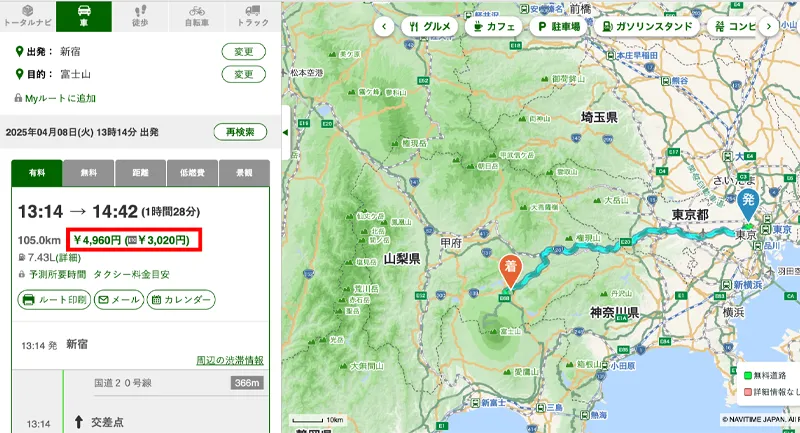Click the 105.0km distance text

[39, 240]
